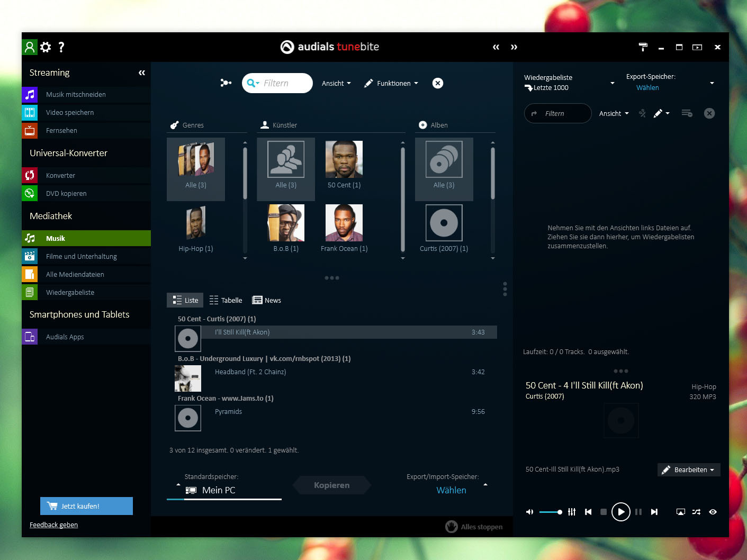Click the playlist broom cleanup icon
Screen dimensions: 747x560
tap(642, 113)
